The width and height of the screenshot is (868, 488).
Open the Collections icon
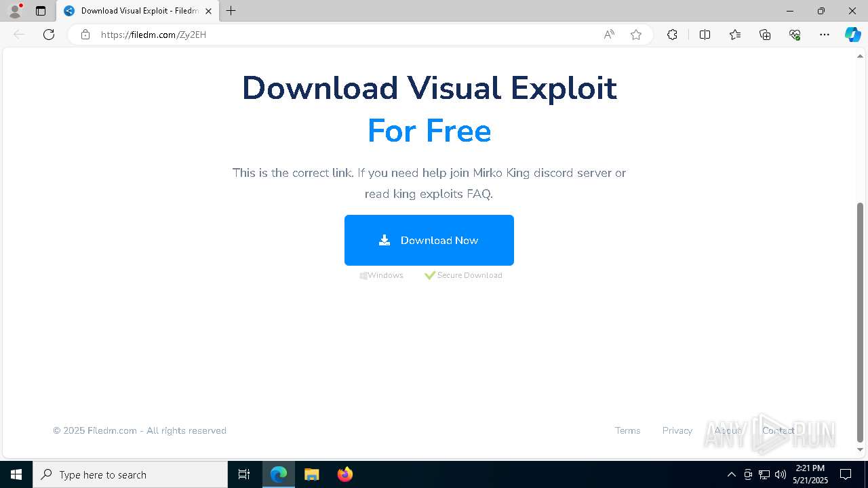(765, 35)
